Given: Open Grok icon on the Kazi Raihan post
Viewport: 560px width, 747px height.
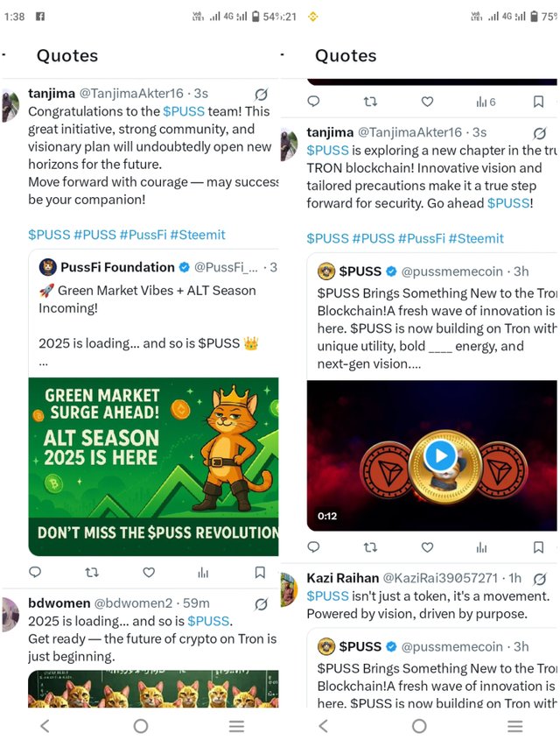Looking at the screenshot, I should 540,579.
